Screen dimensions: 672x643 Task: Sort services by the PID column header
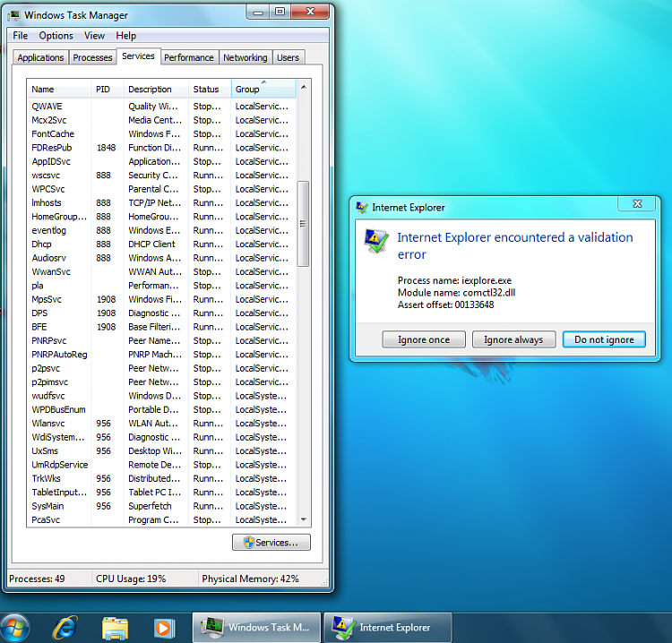tap(108, 90)
